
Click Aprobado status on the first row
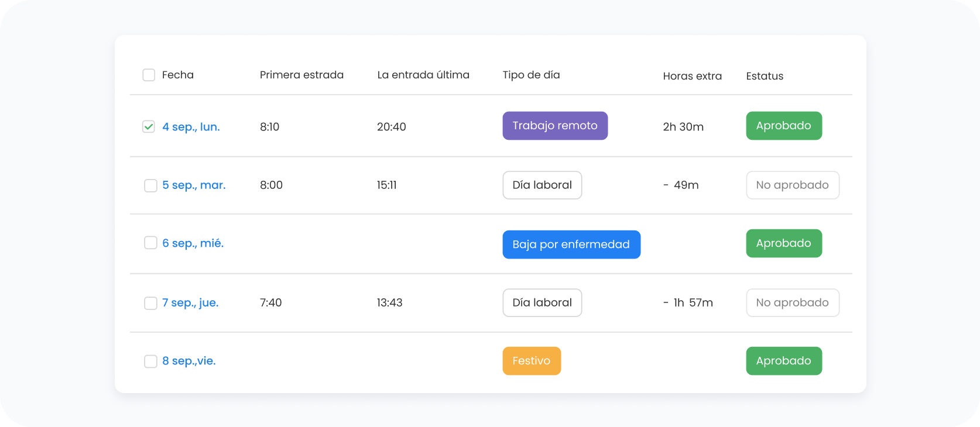tap(783, 126)
